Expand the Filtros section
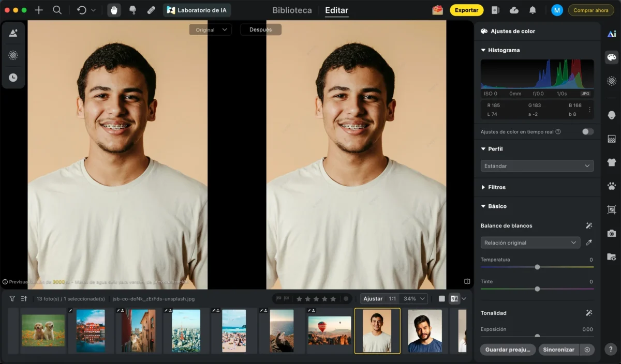 pyautogui.click(x=496, y=187)
